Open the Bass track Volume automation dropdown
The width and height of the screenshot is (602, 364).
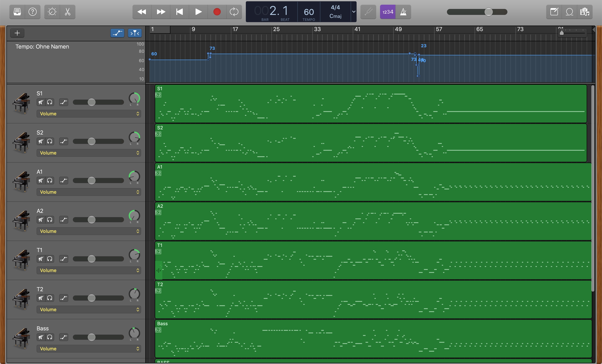[89, 348]
